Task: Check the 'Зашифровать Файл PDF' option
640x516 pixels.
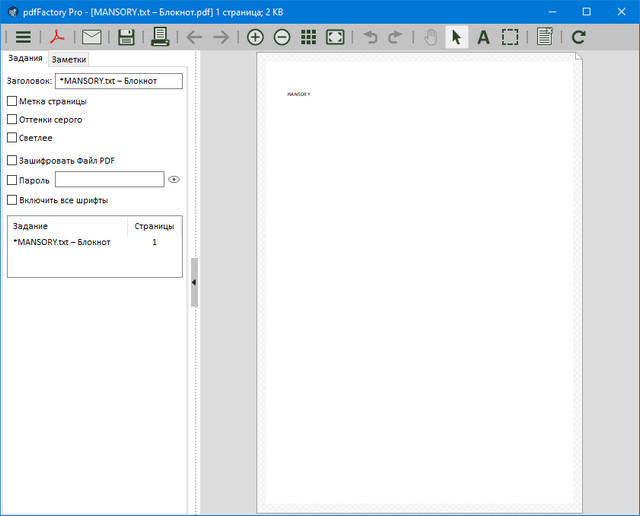Action: (12, 160)
